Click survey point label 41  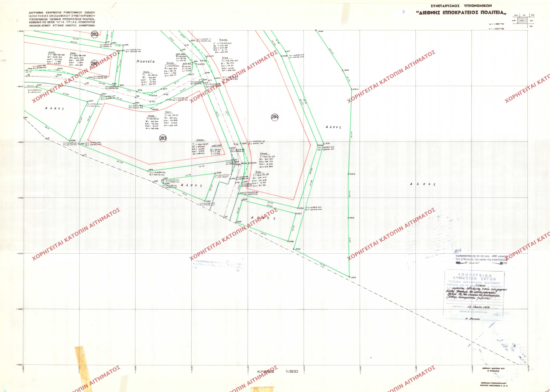click(x=48, y=138)
